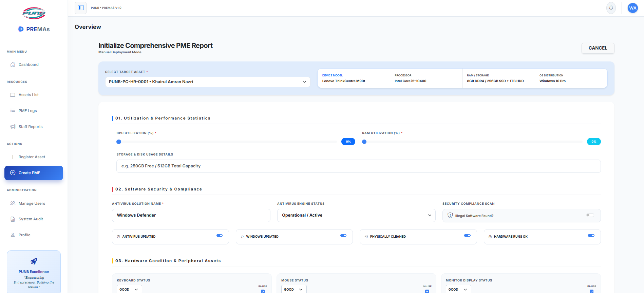Click the Antivirus Solution Name field
The height and width of the screenshot is (293, 644).
(x=191, y=215)
